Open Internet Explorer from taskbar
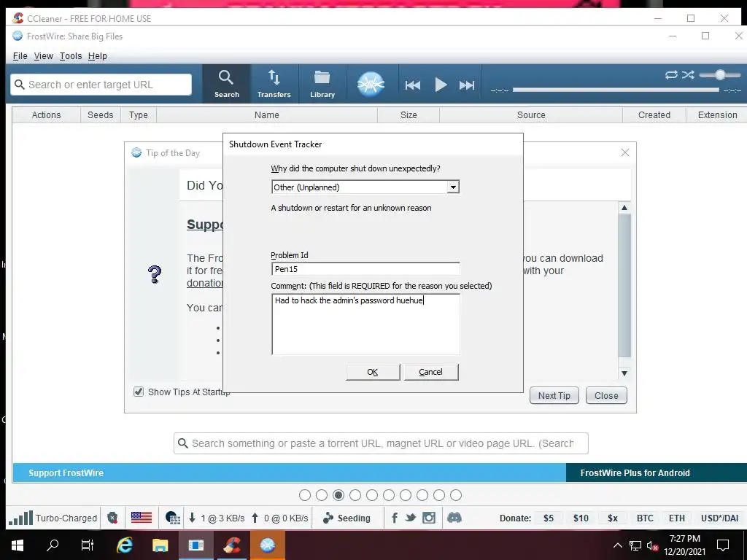This screenshot has width=747, height=560. coord(125,545)
